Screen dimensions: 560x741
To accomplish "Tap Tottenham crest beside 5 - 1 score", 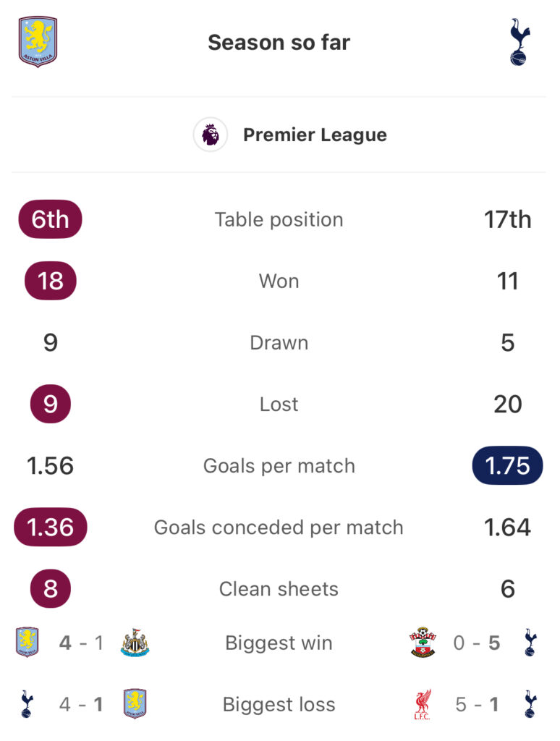I will tap(530, 704).
